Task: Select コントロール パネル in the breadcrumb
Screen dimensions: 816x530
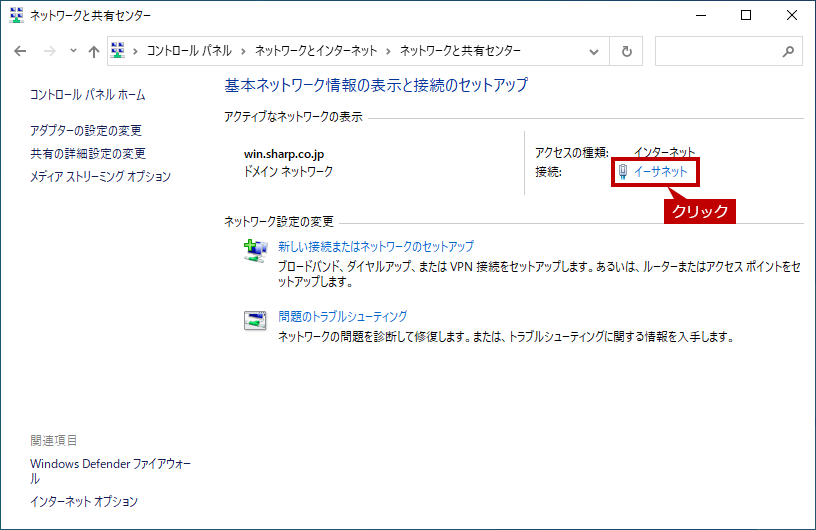Action: [189, 51]
